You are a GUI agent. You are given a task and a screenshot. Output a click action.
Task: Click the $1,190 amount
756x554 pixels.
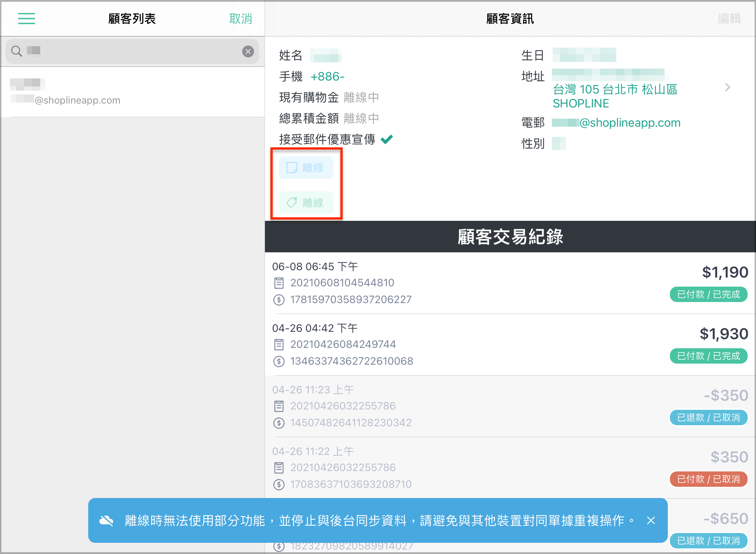[725, 272]
